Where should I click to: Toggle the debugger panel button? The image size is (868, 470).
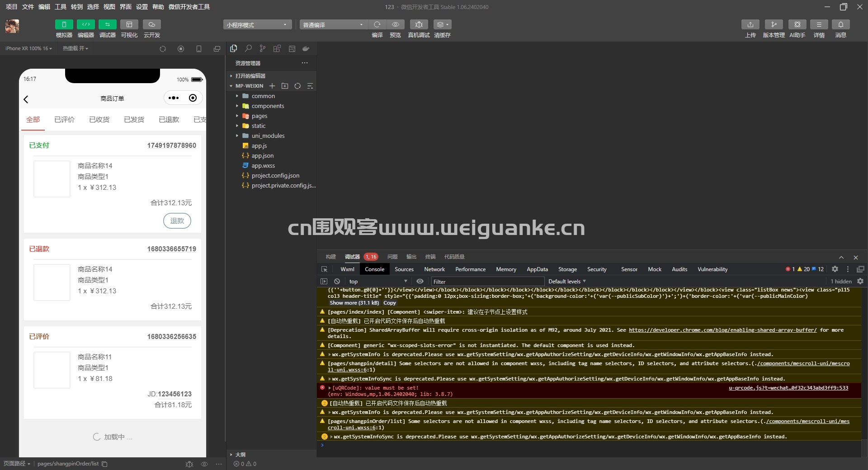pos(107,24)
